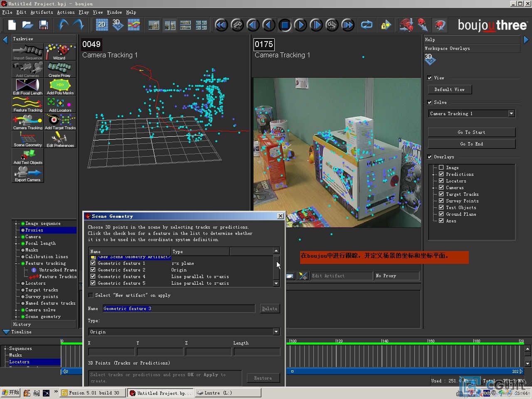Jump to the last frame
Screen dimensions: 532x399
[348, 25]
